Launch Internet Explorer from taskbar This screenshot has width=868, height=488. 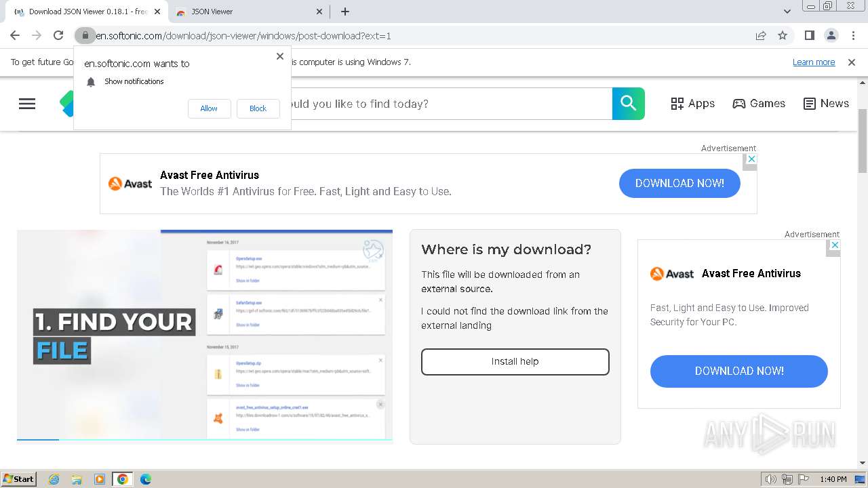pos(54,479)
